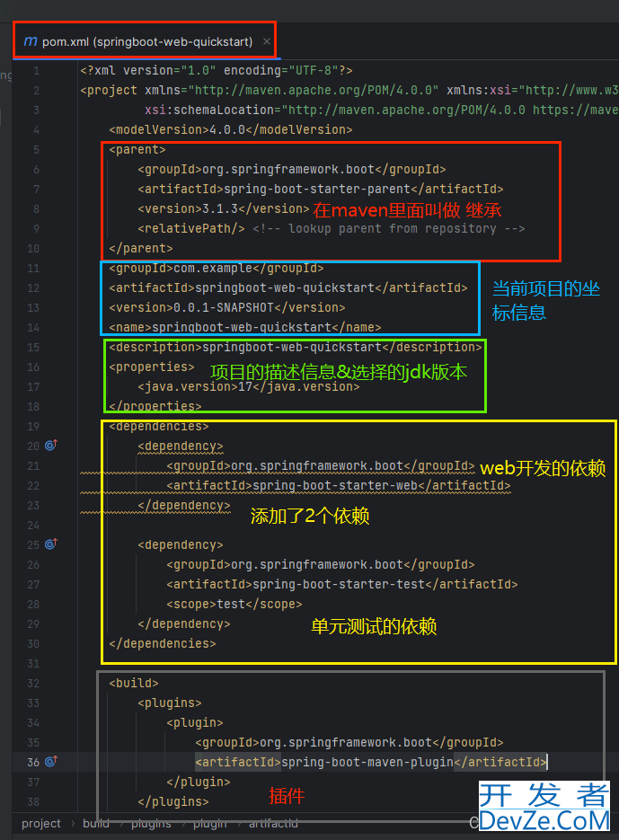The height and width of the screenshot is (840, 619).
Task: Click the 0.0.1-SNAPSHOT version line
Action: pos(227,307)
